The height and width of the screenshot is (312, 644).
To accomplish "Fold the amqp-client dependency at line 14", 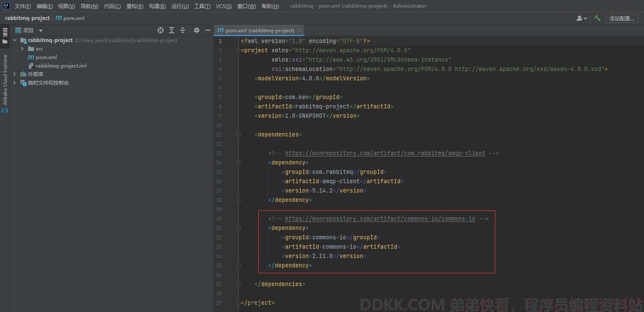I will pos(238,162).
